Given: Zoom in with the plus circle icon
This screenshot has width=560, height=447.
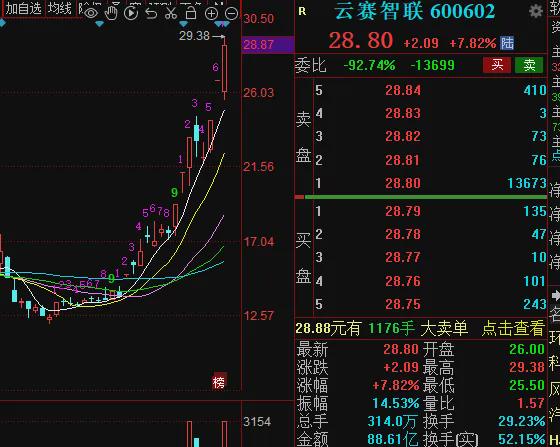Looking at the screenshot, I should [x=211, y=14].
